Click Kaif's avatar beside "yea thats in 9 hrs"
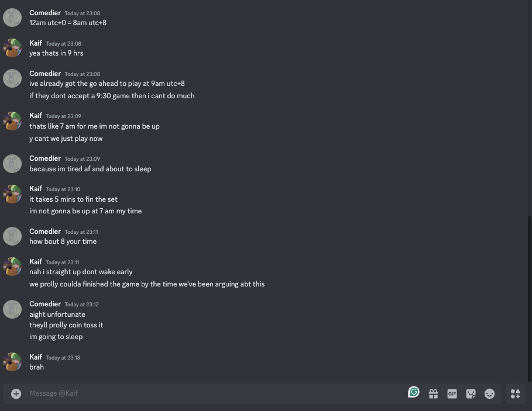 (12, 48)
